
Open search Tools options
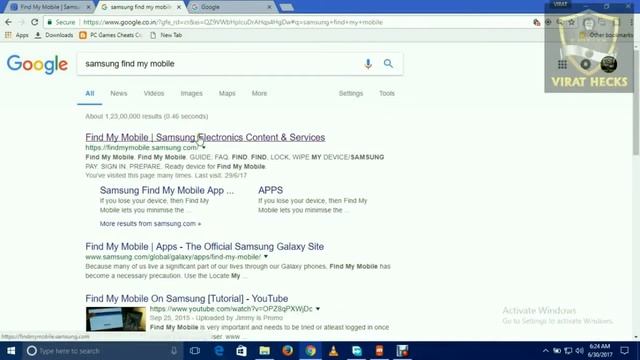387,93
